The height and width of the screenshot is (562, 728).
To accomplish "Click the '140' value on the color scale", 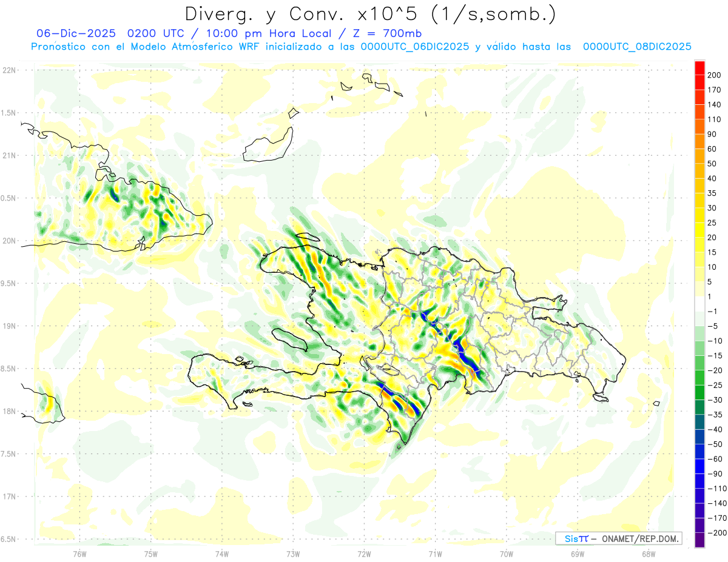I will coord(715,105).
